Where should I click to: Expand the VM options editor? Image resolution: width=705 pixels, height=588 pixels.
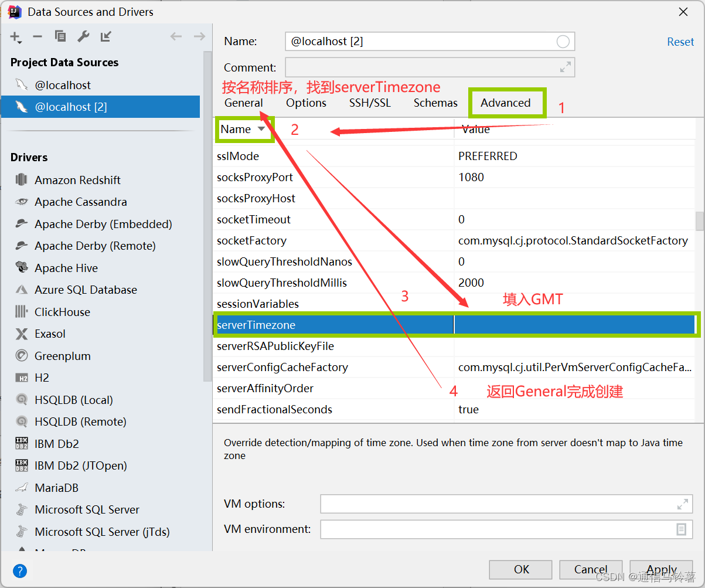click(x=682, y=504)
